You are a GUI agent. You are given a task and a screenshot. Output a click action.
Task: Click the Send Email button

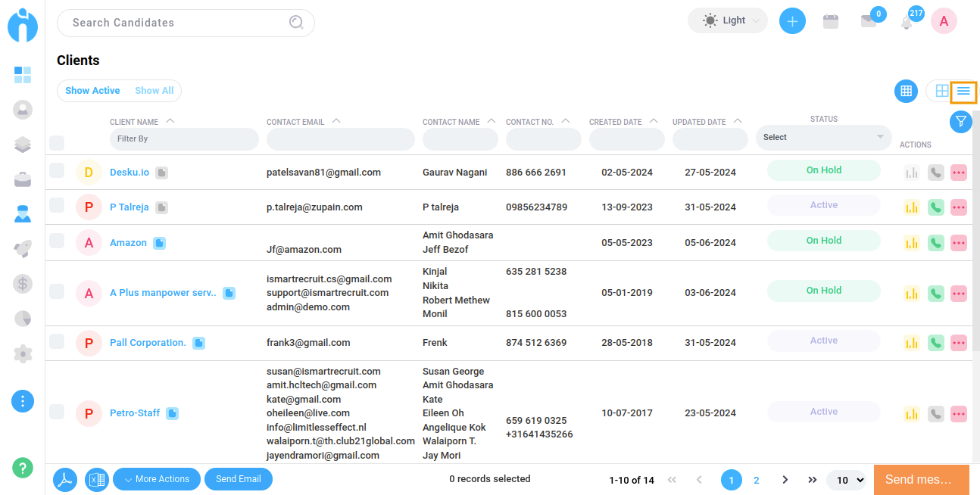coord(239,479)
